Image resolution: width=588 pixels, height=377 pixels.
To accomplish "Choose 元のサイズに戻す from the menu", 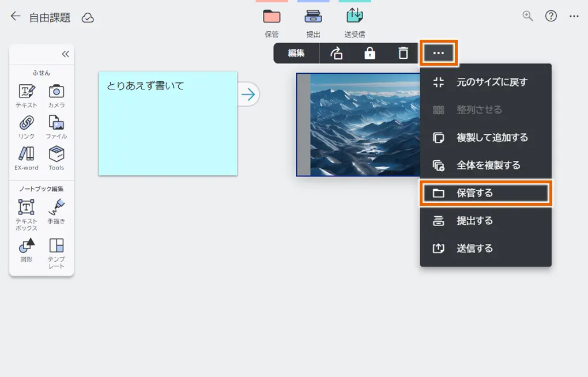I will point(486,82).
